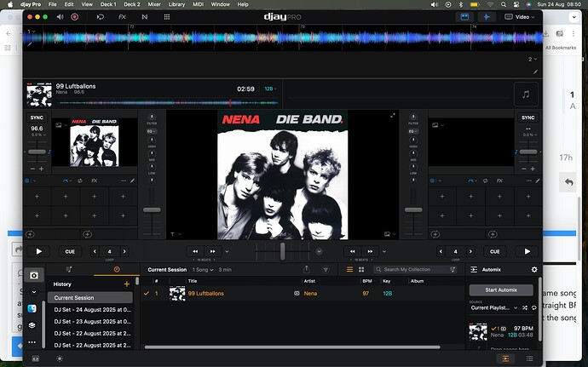Toggle SYNC on deck 2

[528, 118]
